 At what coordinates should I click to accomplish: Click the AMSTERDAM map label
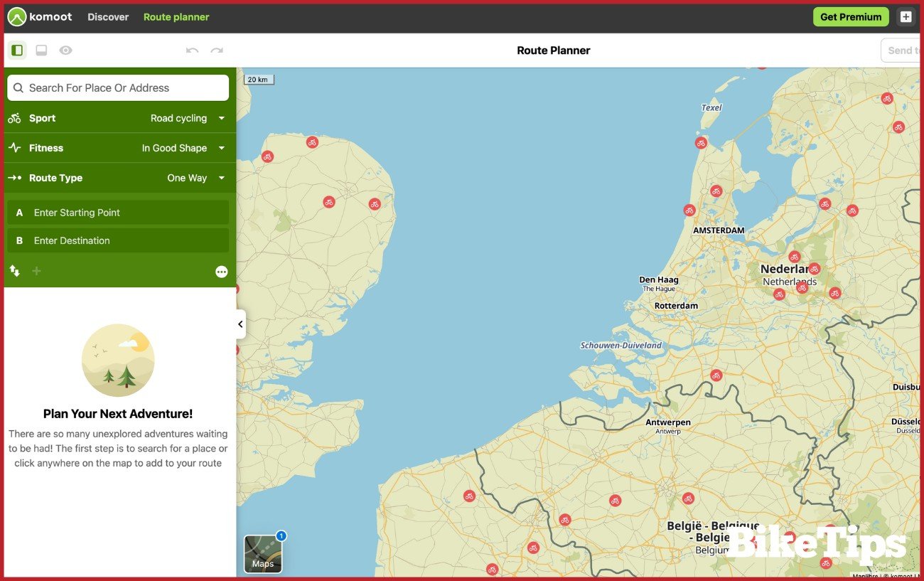[719, 230]
